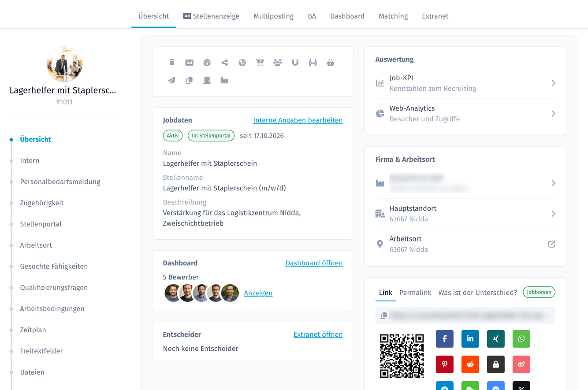Click the shopping cart plus icon

[x=260, y=63]
